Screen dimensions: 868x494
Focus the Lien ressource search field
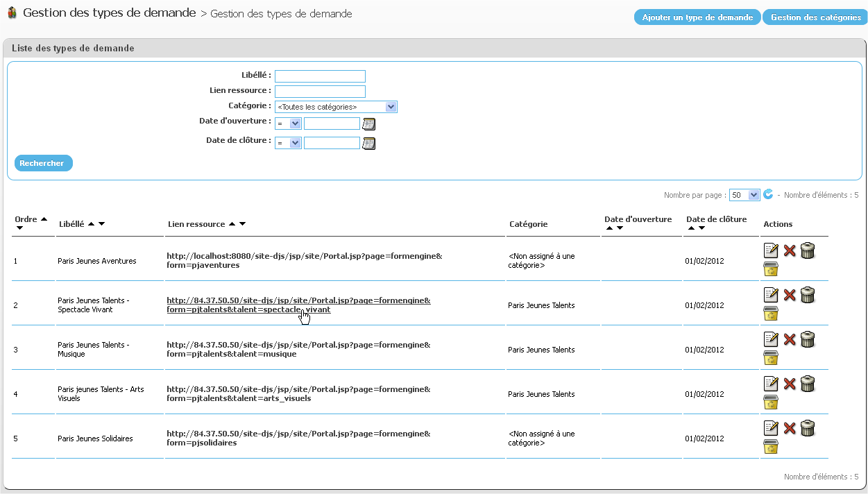(320, 92)
